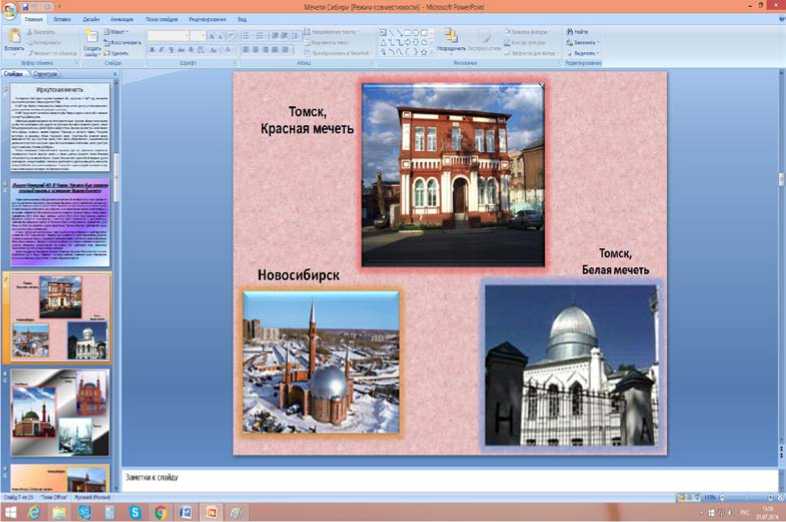The height and width of the screenshot is (522, 786).
Task: Open the Структура outline pane tab
Action: pyautogui.click(x=45, y=74)
